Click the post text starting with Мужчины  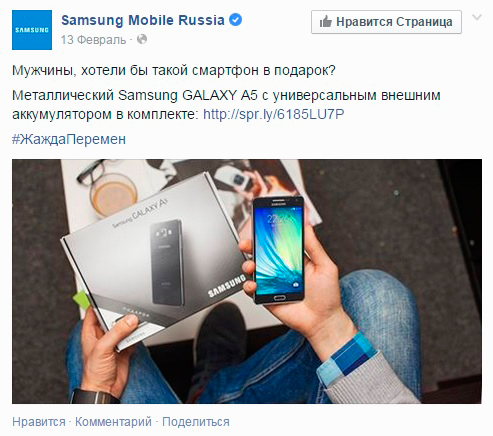174,70
